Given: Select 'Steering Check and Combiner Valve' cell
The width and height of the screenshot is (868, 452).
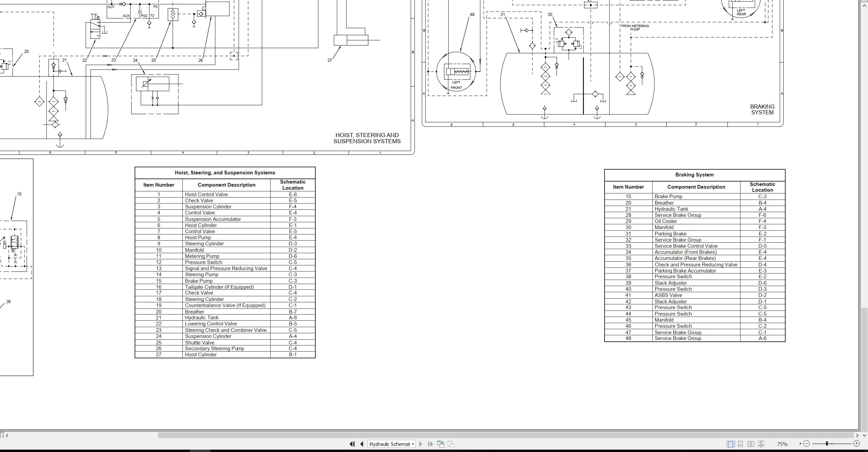Looking at the screenshot, I should (226, 330).
